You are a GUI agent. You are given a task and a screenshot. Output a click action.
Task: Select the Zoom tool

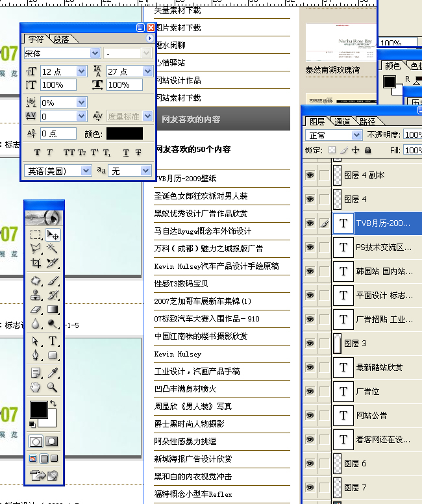53,387
